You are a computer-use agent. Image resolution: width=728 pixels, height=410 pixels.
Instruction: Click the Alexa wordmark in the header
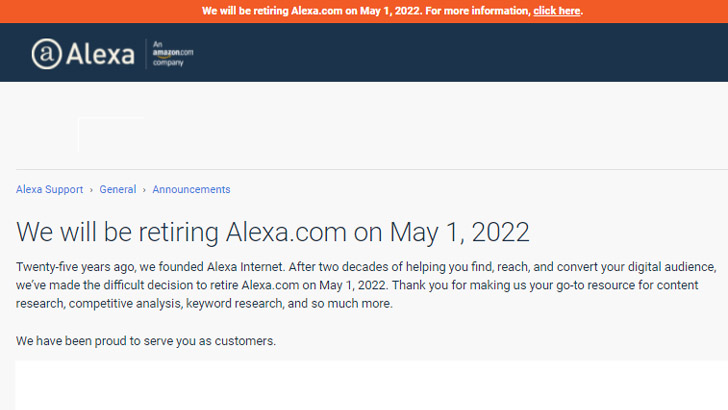[100, 54]
